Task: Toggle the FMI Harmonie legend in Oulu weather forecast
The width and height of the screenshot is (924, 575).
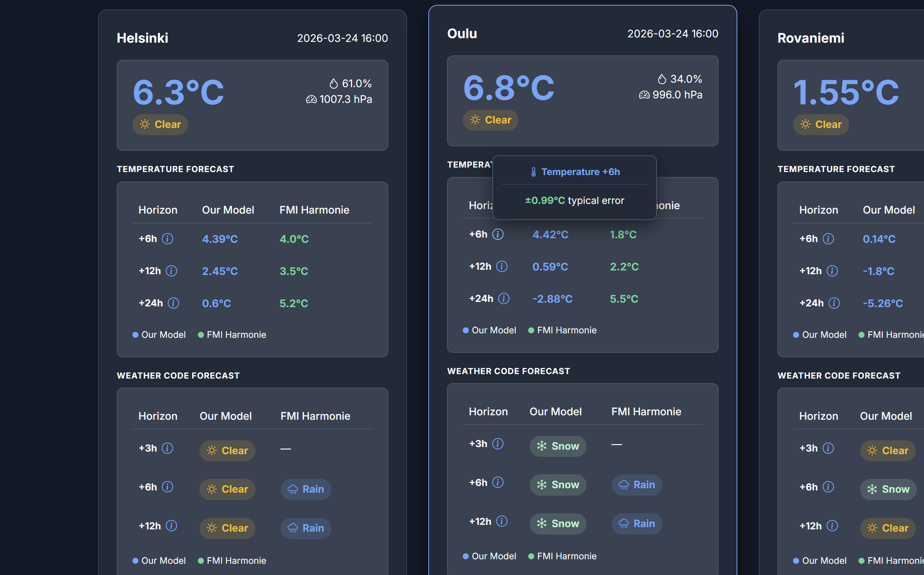Action: click(563, 556)
